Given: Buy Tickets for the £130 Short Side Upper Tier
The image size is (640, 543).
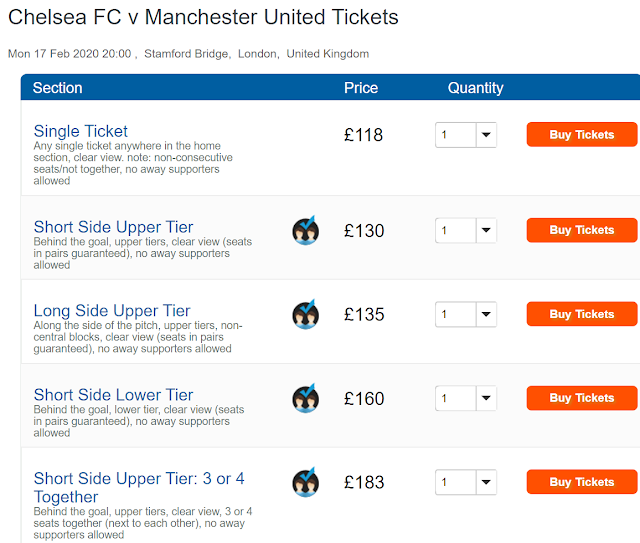Looking at the screenshot, I should [x=581, y=231].
